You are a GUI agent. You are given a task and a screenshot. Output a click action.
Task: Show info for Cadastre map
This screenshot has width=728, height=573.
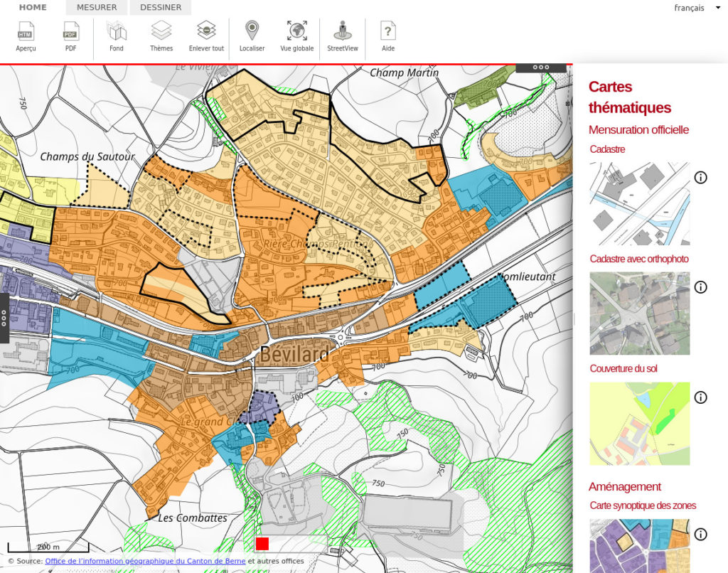tap(700, 177)
